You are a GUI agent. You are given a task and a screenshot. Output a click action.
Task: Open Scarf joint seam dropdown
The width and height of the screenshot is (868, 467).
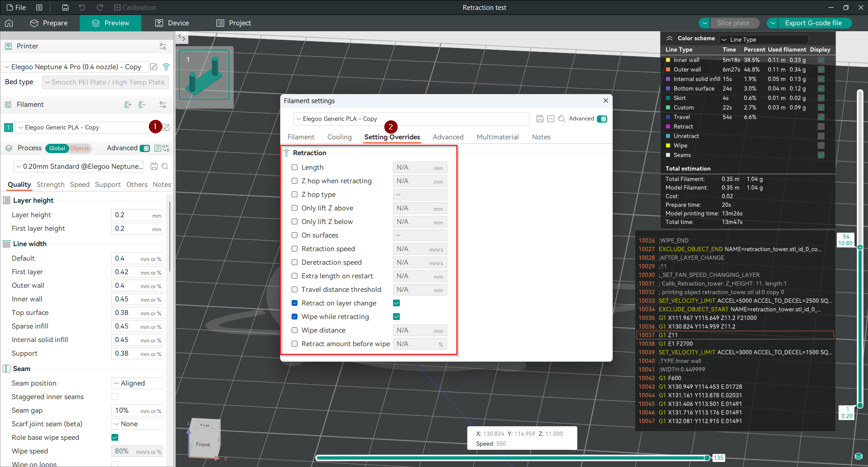tap(137, 424)
